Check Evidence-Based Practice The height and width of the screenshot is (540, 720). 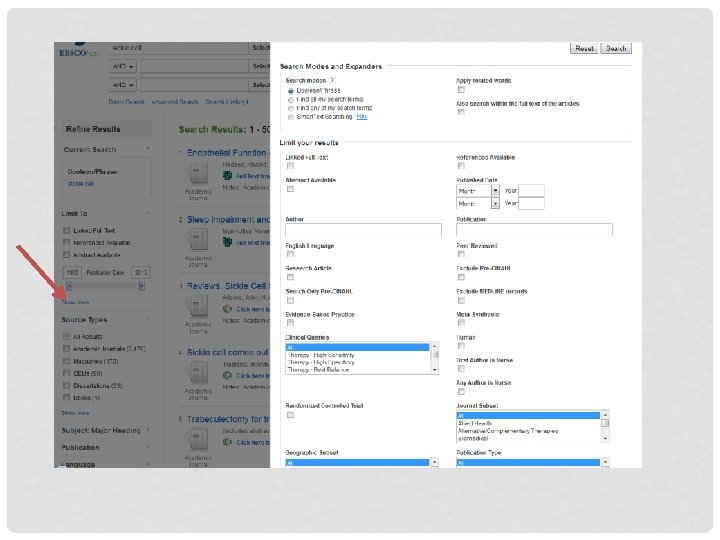coord(290,323)
